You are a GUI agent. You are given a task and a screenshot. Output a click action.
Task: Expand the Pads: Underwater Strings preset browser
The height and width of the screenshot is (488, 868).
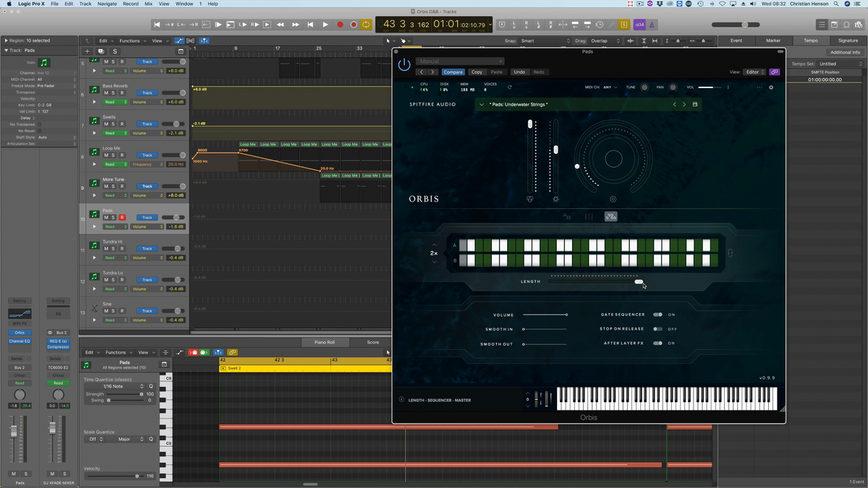481,105
